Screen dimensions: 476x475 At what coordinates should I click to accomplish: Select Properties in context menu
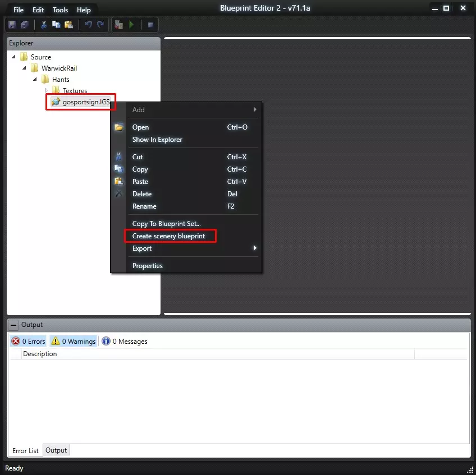pyautogui.click(x=148, y=266)
